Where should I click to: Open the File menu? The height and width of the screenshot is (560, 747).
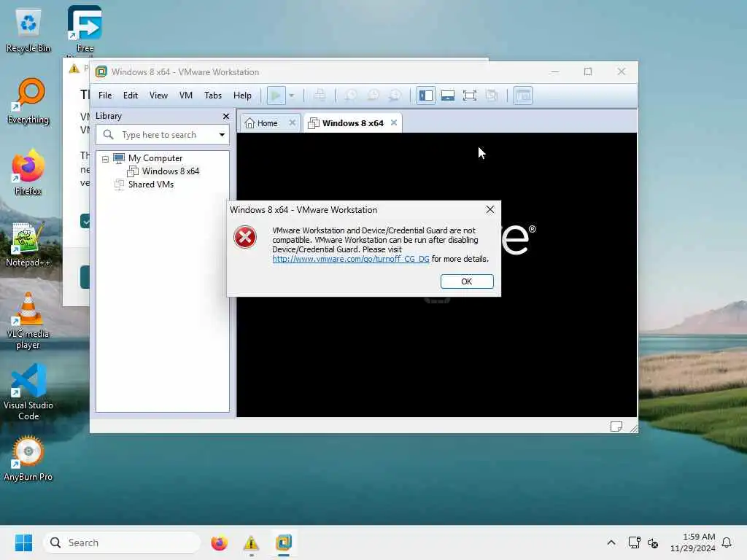coord(105,96)
